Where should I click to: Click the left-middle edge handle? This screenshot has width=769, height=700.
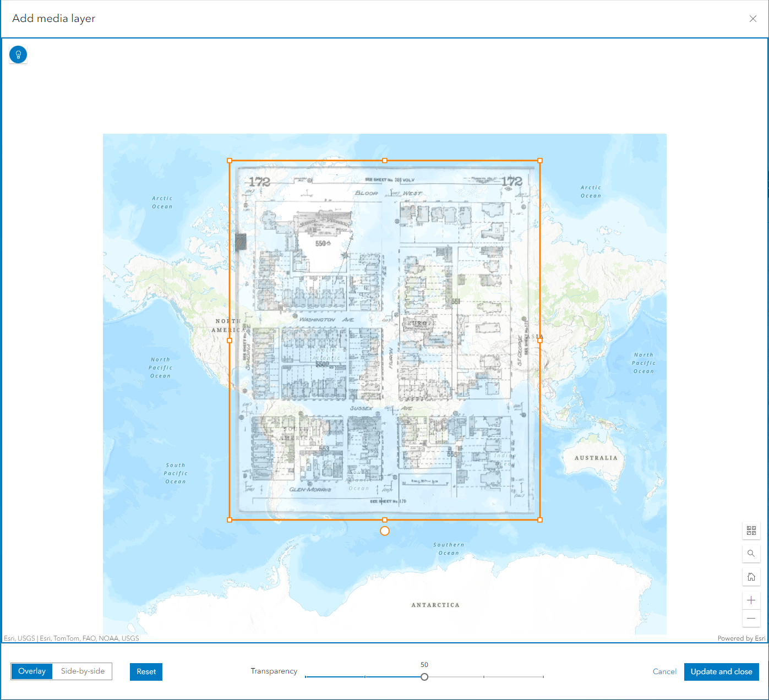(230, 341)
